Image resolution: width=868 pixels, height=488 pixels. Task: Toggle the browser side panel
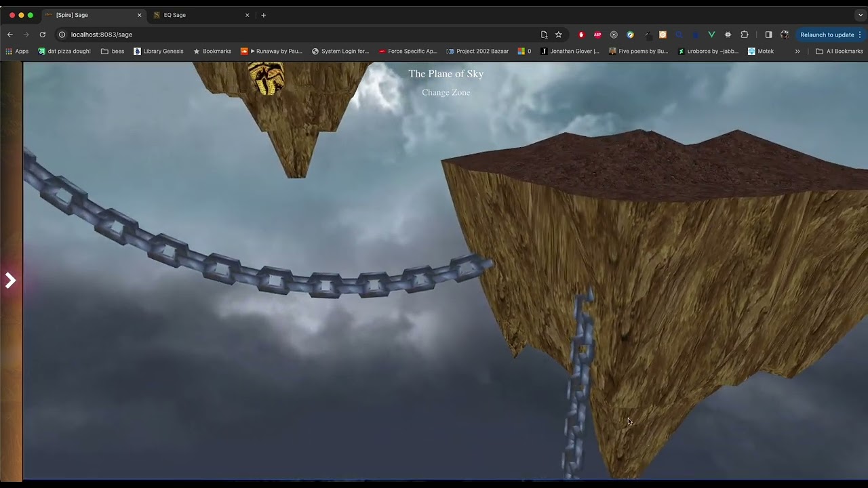click(x=768, y=35)
